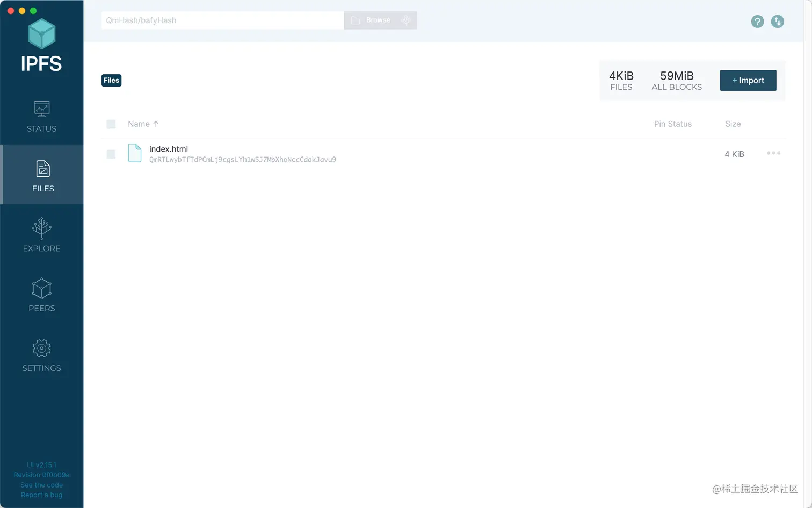
Task: Open the Peers page
Action: (x=41, y=295)
